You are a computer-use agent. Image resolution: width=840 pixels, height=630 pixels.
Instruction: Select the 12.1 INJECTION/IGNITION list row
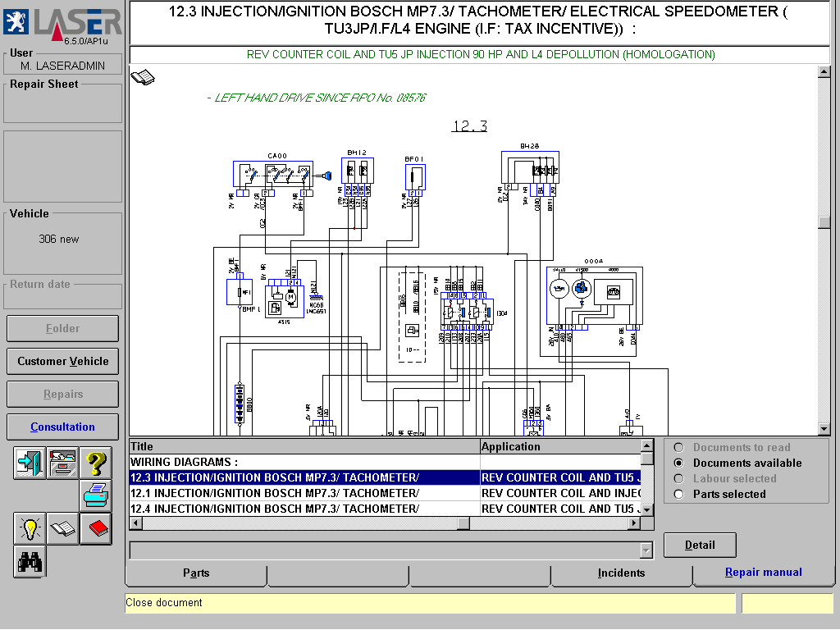pos(385,493)
